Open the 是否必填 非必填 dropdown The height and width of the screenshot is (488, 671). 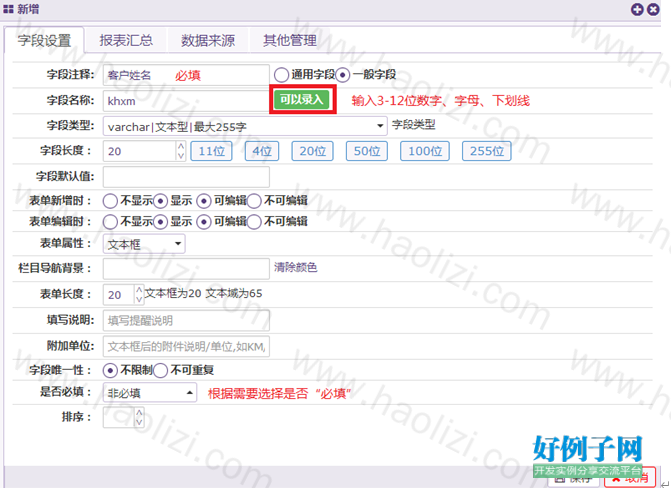(x=150, y=393)
